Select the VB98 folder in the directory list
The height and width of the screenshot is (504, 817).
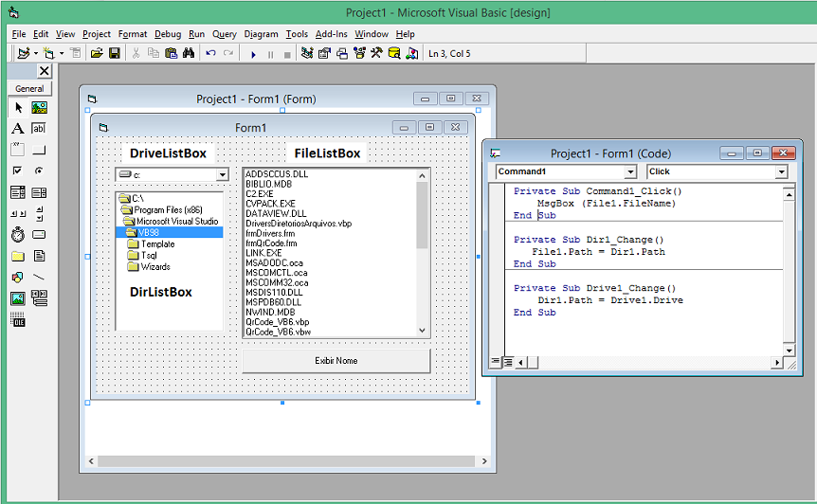170,233
